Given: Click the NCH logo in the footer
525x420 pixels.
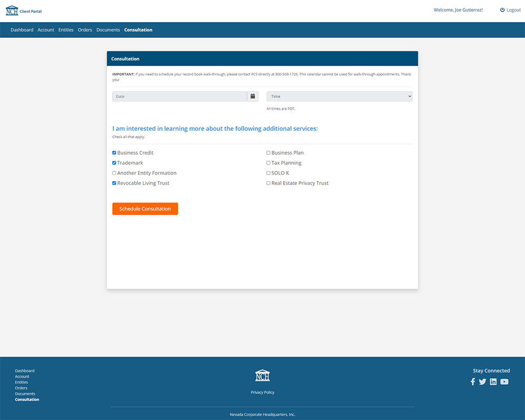Looking at the screenshot, I should coord(262,374).
